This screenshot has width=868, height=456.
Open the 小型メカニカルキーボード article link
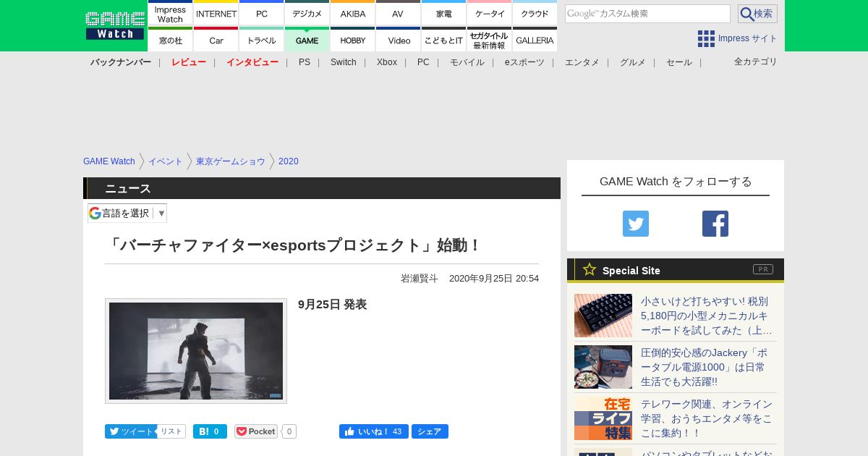(707, 316)
